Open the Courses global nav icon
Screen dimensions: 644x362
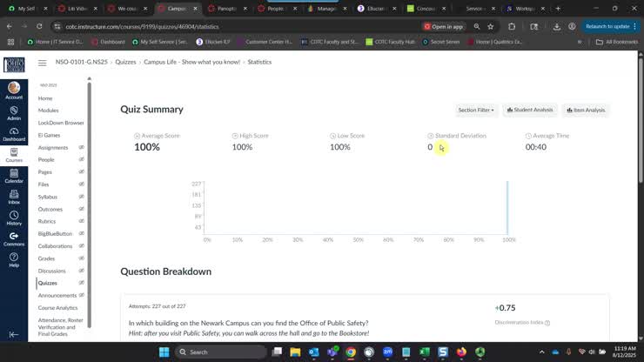[14, 155]
